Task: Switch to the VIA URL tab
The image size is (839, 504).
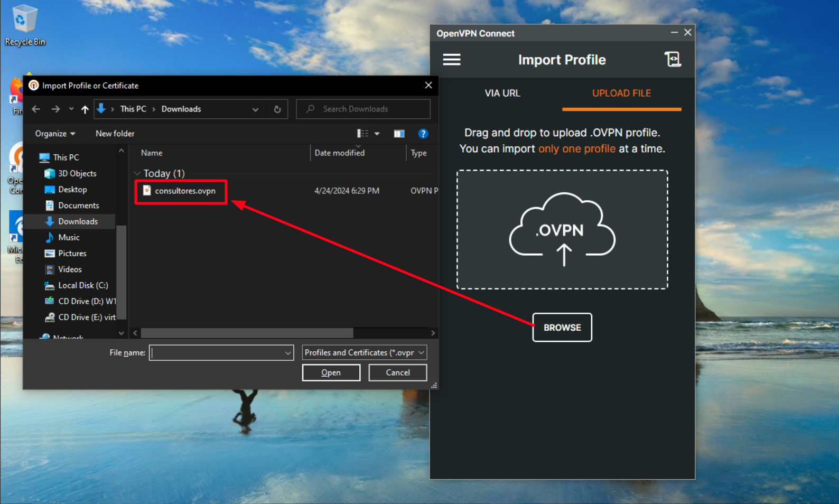Action: point(502,94)
